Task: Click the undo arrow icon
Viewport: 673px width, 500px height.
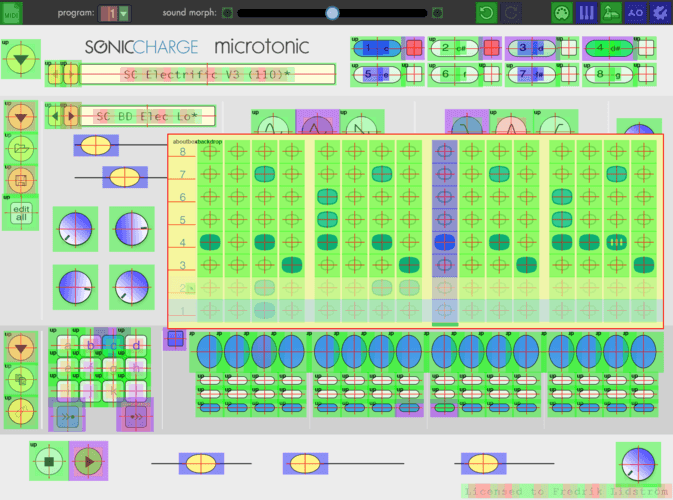Action: 486,13
